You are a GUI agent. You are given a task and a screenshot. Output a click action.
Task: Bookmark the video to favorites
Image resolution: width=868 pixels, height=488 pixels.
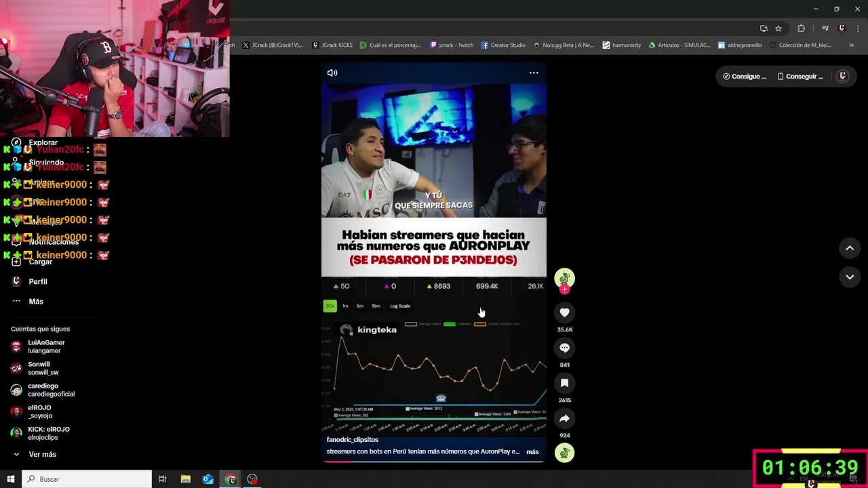(x=564, y=383)
